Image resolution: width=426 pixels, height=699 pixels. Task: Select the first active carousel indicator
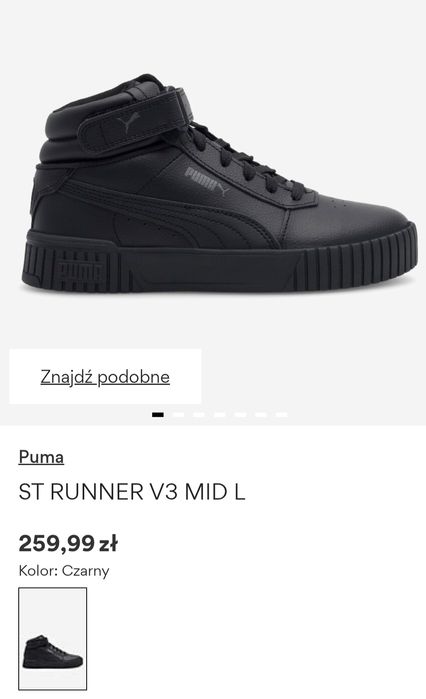158,415
